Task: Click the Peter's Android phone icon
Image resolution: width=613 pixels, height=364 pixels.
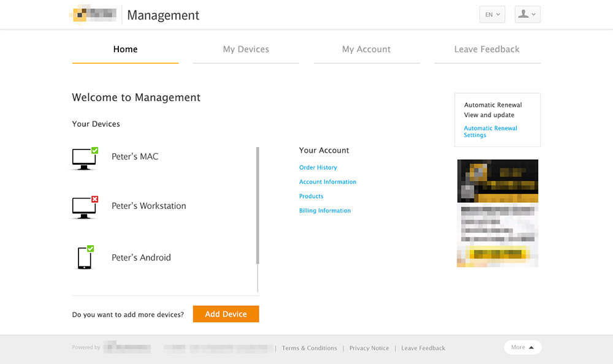Action: click(x=85, y=257)
